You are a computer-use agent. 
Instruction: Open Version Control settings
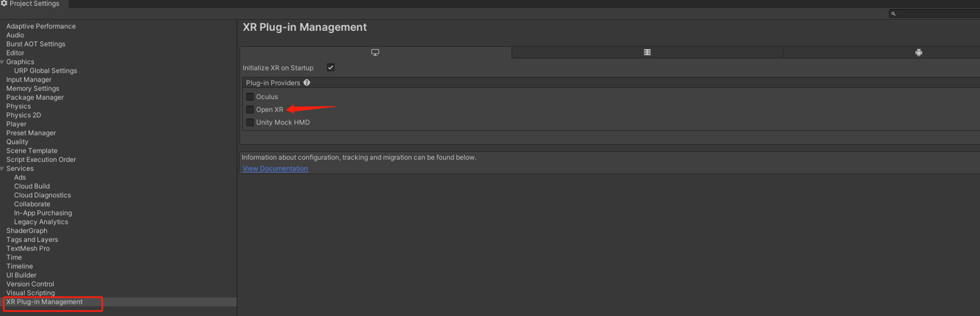point(30,284)
